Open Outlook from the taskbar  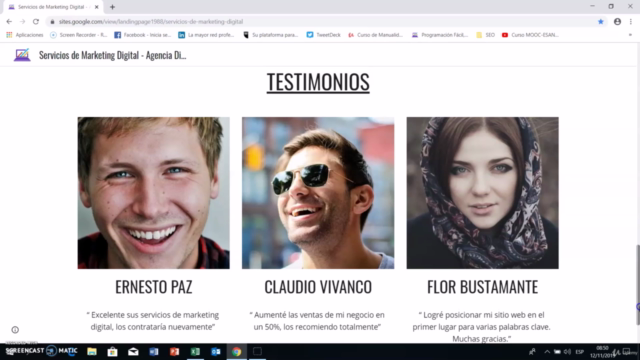click(x=216, y=351)
